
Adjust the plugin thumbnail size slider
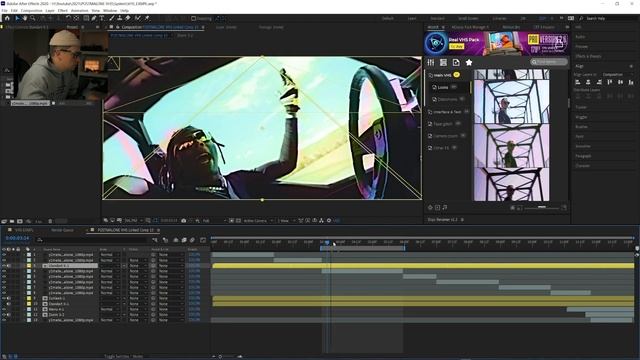541,208
